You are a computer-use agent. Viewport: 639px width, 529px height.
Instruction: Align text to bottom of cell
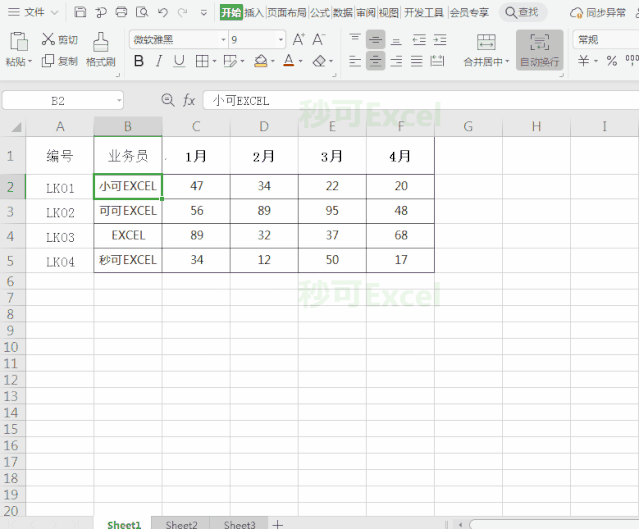[396, 40]
